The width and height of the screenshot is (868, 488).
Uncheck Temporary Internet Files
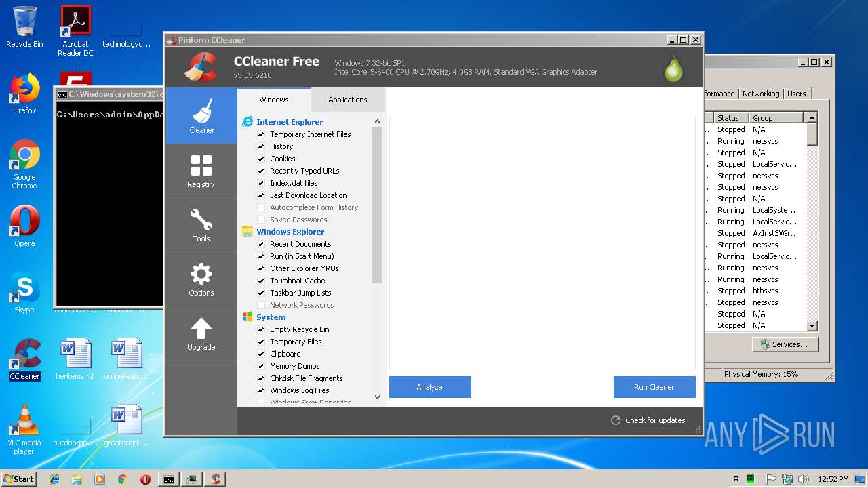[261, 134]
